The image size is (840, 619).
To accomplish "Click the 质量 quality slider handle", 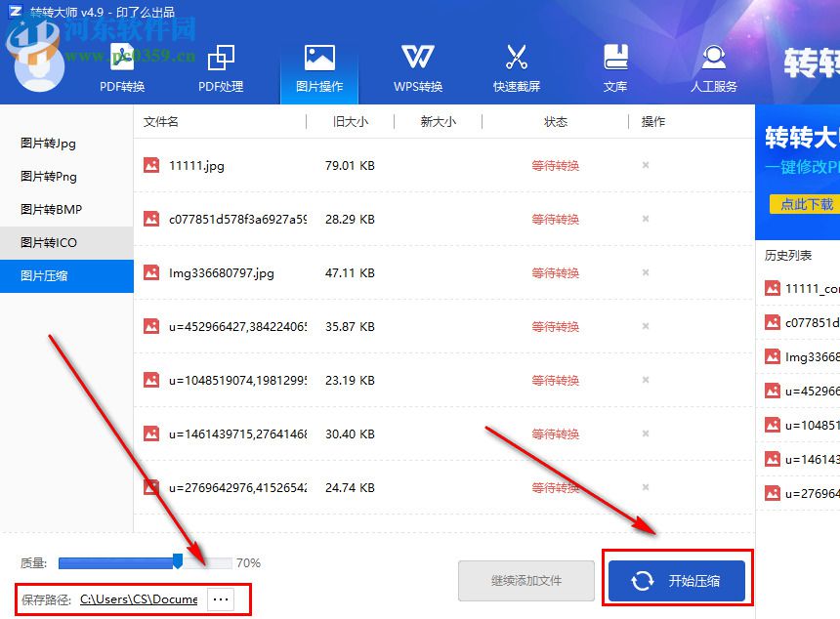I will click(x=180, y=561).
